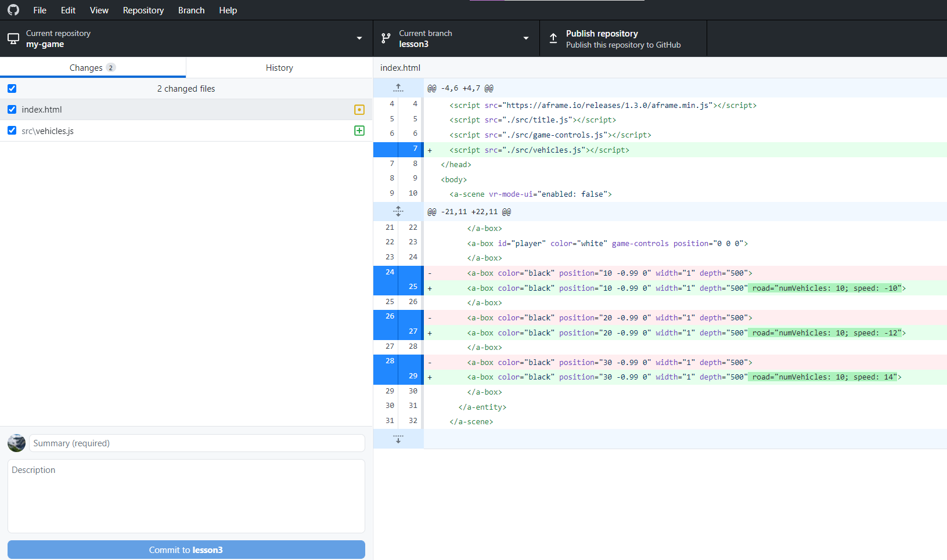Click the user avatar beside Summary field
The image size is (947, 560).
point(16,443)
